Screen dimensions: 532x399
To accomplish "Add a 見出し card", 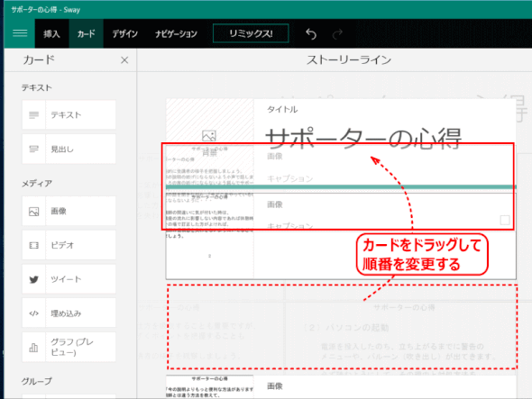I will pyautogui.click(x=69, y=149).
